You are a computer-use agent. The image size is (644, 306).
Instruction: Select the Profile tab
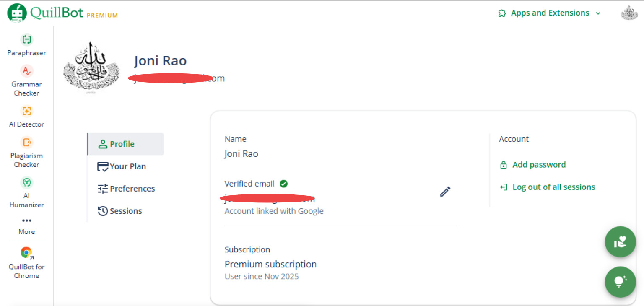[122, 144]
